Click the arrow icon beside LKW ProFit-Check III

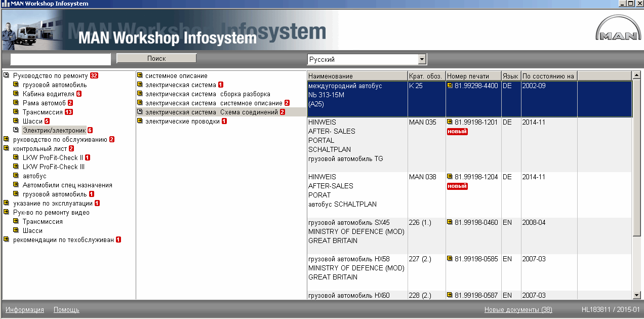coord(16,167)
